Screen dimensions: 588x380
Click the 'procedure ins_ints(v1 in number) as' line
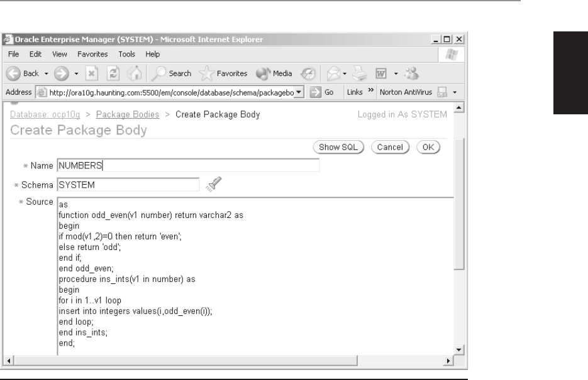point(127,280)
